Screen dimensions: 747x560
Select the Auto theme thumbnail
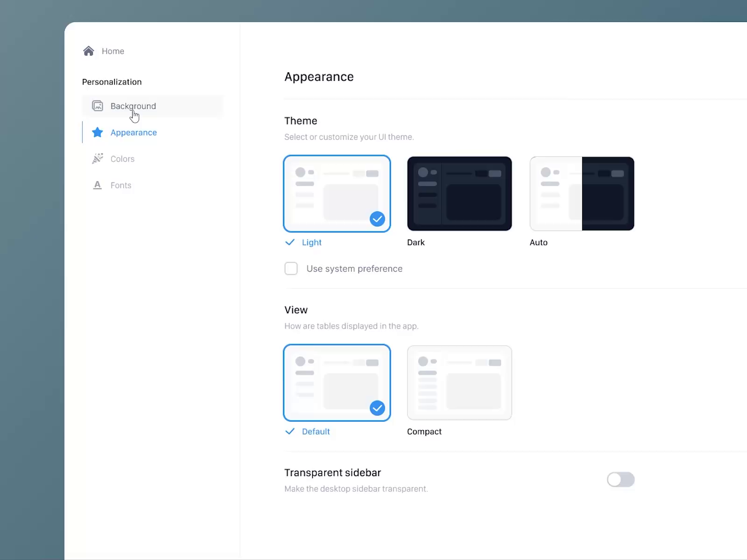click(x=582, y=194)
